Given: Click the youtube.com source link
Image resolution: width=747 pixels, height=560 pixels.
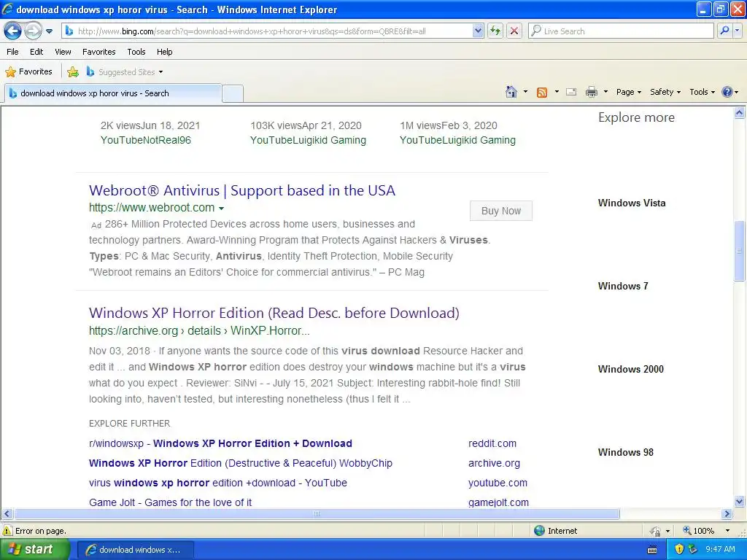Looking at the screenshot, I should 498,483.
